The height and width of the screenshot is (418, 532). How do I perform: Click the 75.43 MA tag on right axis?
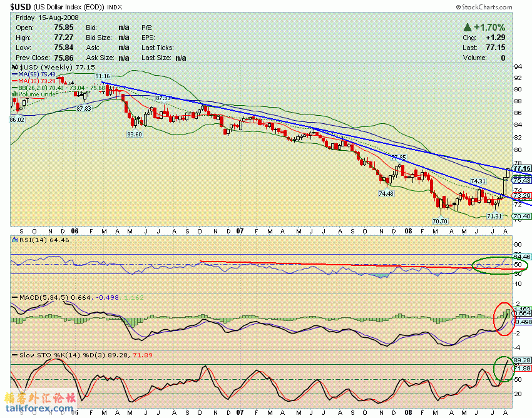coord(522,180)
